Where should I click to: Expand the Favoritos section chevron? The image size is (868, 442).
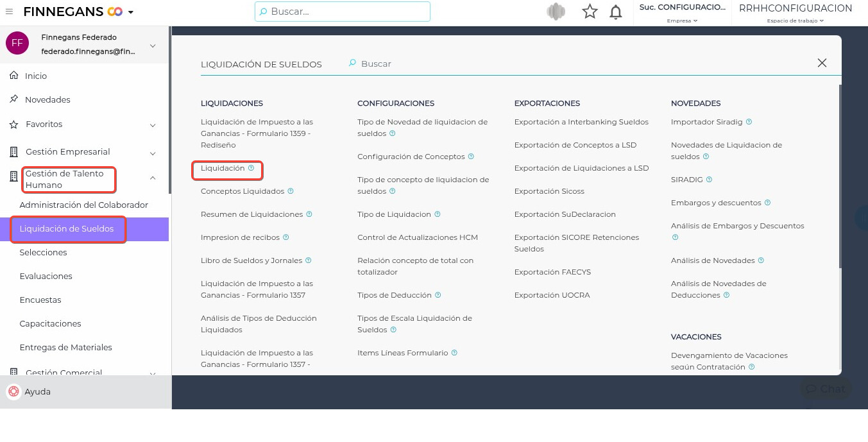pyautogui.click(x=153, y=125)
